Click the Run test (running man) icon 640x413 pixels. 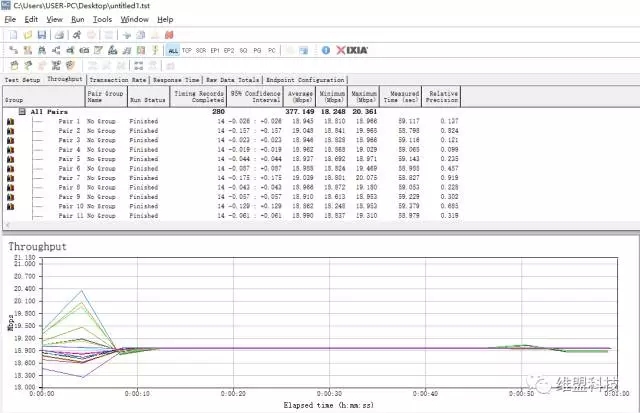76,34
